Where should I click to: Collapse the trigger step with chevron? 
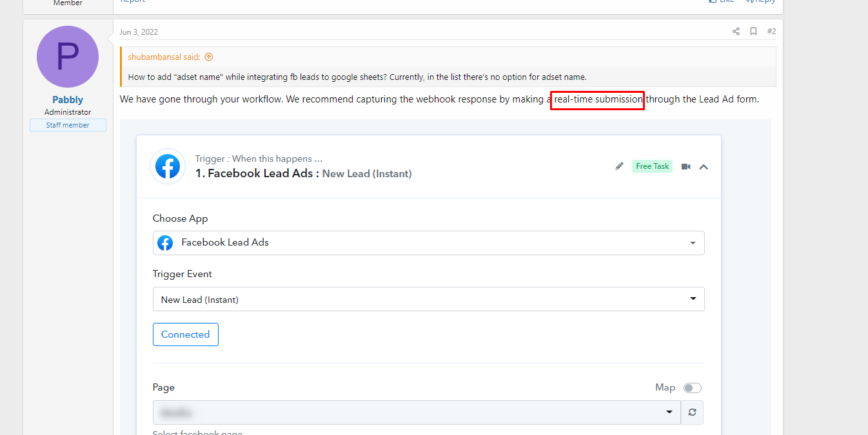pyautogui.click(x=704, y=167)
